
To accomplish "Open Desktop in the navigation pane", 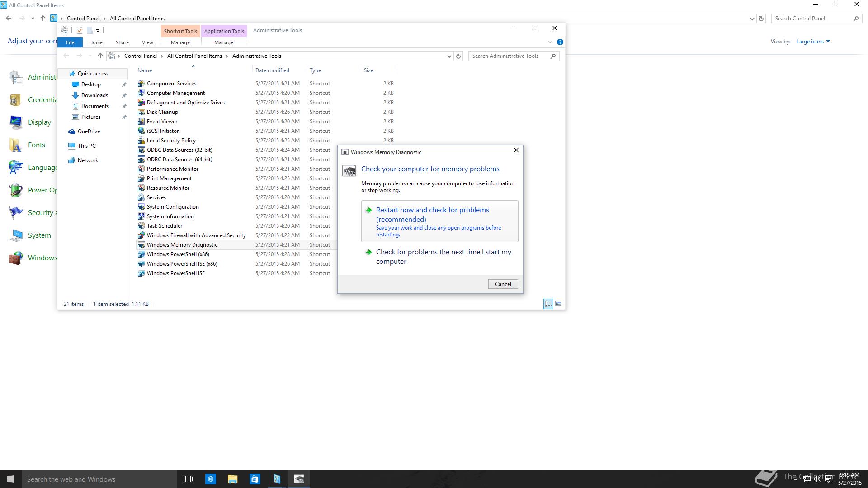I will tap(91, 84).
